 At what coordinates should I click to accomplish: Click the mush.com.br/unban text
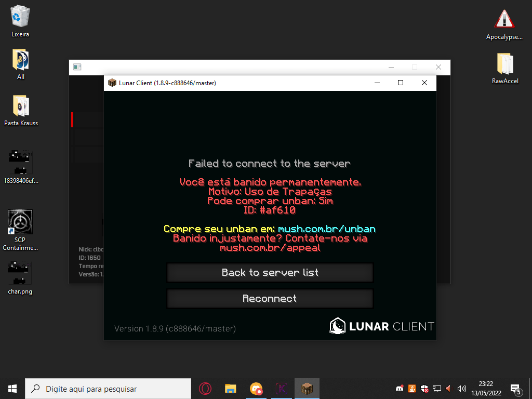[x=327, y=229]
